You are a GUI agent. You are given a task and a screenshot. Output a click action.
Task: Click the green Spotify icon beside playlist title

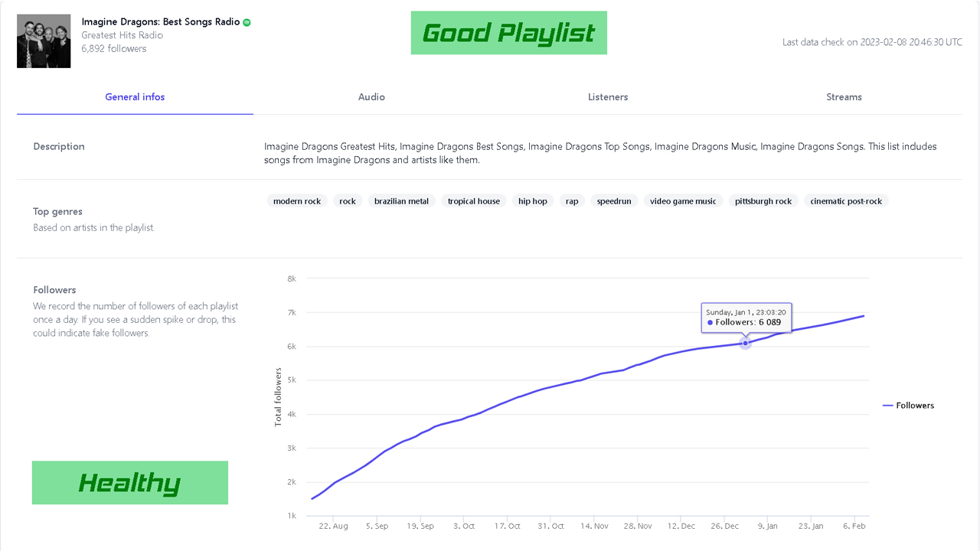[247, 22]
